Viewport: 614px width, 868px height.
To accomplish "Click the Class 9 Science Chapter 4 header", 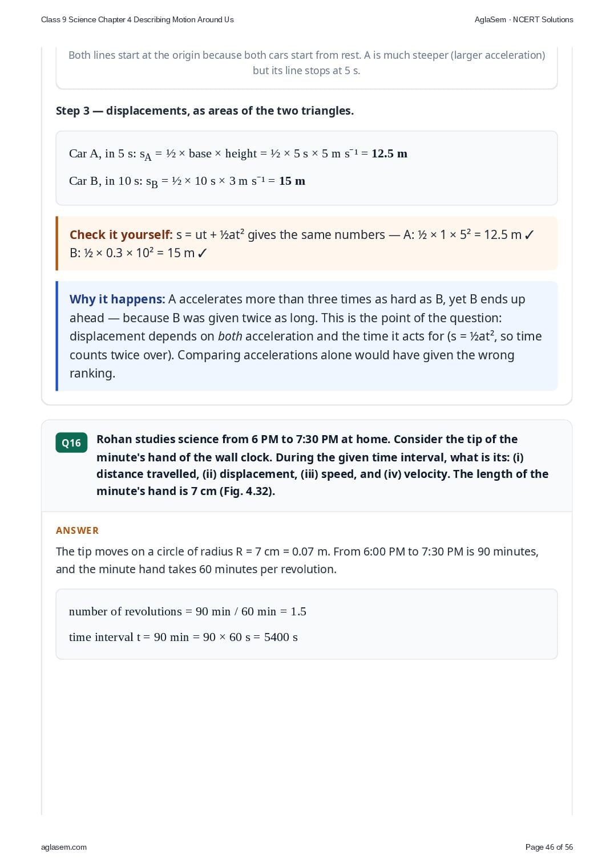I will point(138,19).
